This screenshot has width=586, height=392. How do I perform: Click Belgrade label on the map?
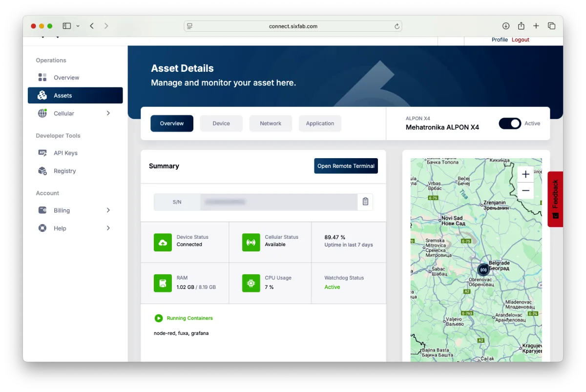(499, 266)
